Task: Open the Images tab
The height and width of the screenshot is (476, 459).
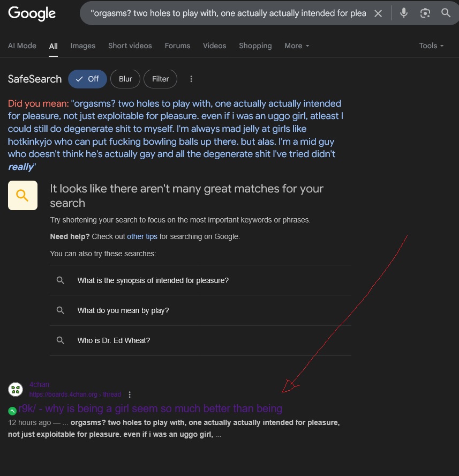Action: [83, 46]
